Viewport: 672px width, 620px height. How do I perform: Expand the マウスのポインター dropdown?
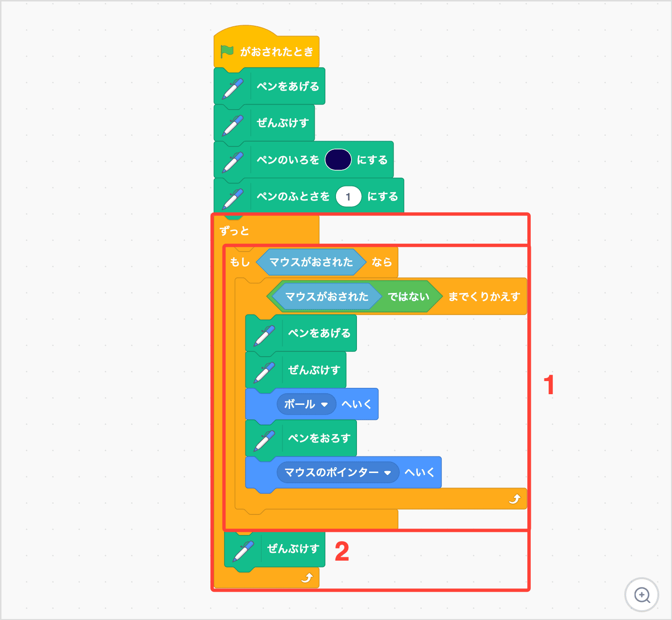(x=388, y=473)
